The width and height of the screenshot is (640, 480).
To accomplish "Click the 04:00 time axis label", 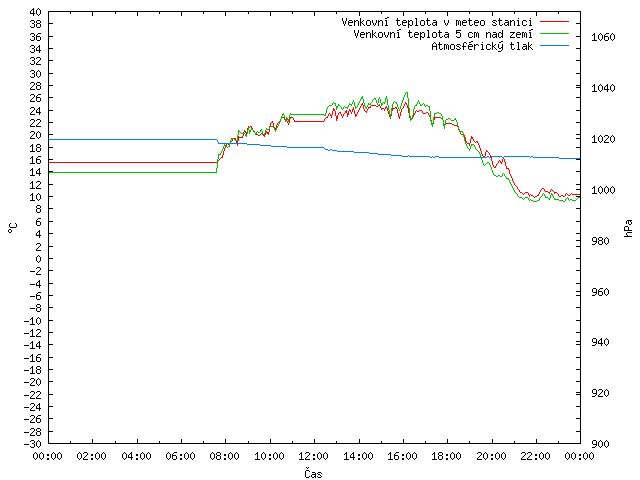I will coord(136,456).
